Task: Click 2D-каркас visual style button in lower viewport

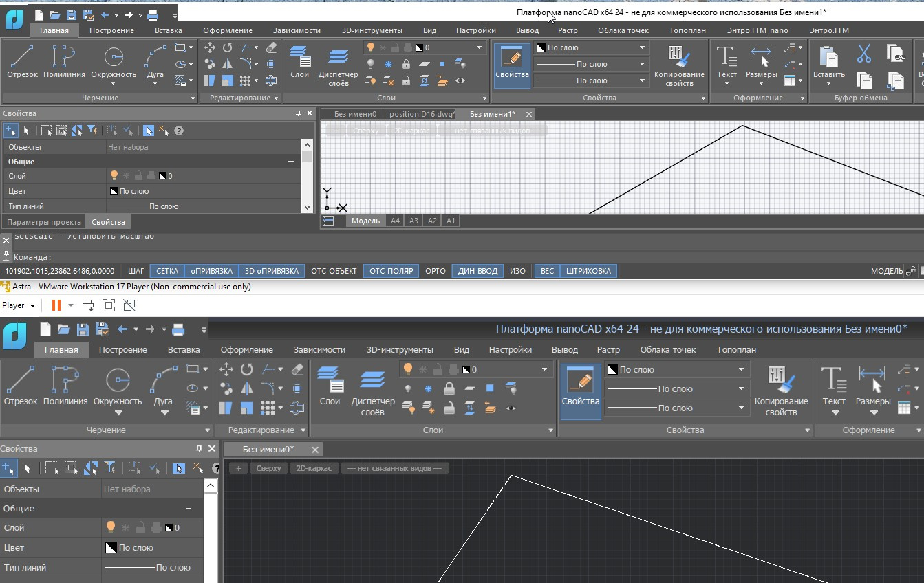Action: (x=314, y=468)
